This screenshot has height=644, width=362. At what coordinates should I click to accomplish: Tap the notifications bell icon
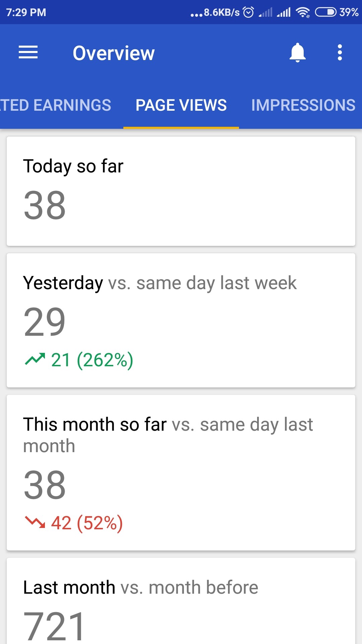coord(298,53)
